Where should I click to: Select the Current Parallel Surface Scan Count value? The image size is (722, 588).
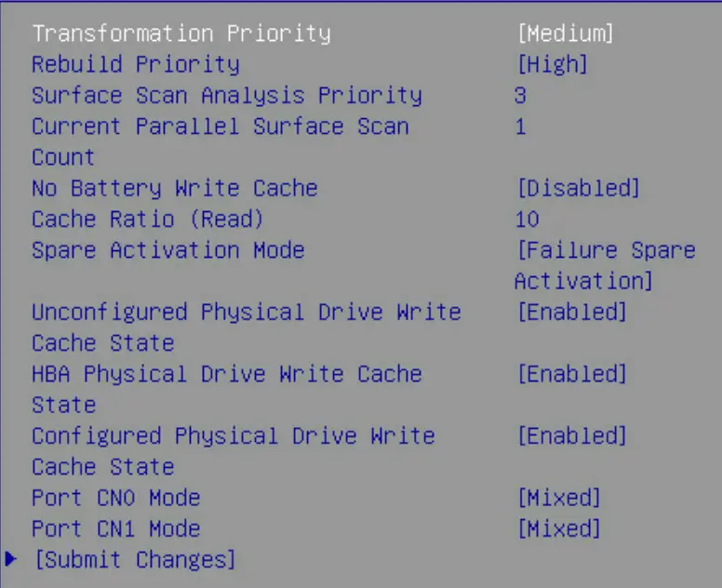[520, 127]
